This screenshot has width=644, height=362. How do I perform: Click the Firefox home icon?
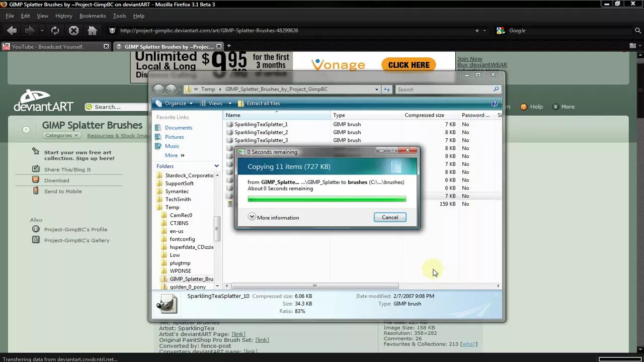point(92,31)
